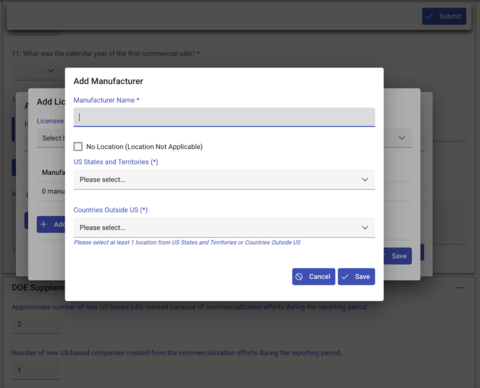Click the new US-based companies number field
Viewport: 480px width, 388px height.
pos(36,370)
